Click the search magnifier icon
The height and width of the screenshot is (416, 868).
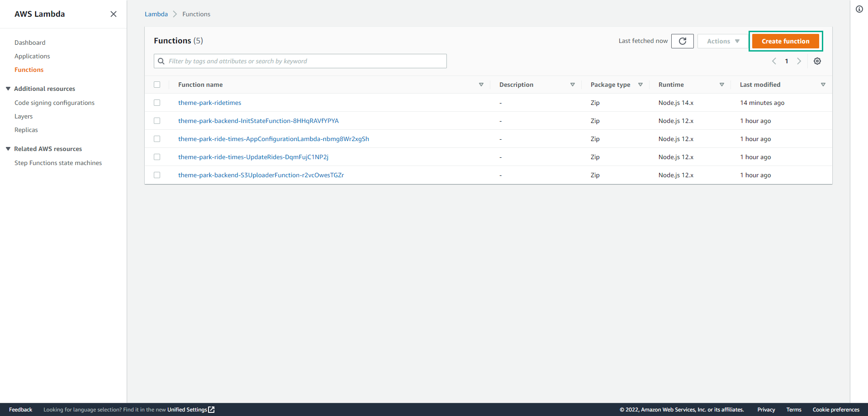coord(161,61)
